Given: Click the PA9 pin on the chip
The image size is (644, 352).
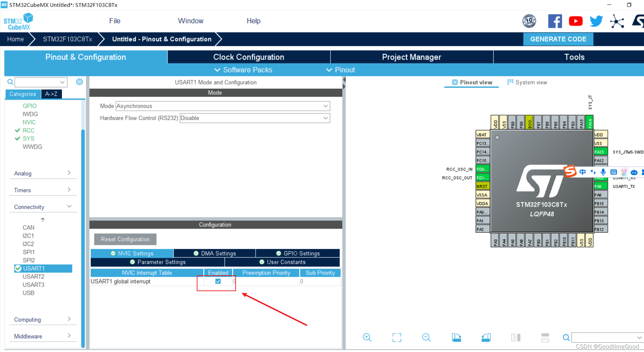Looking at the screenshot, I should click(601, 186).
